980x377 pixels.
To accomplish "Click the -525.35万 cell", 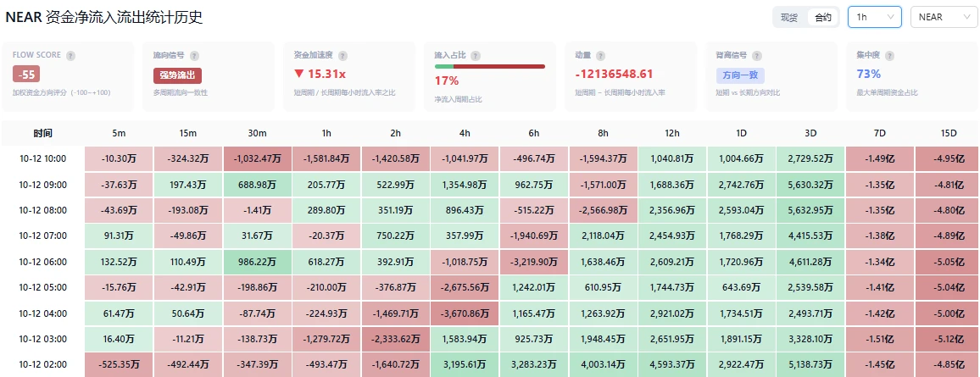I will coord(118,364).
